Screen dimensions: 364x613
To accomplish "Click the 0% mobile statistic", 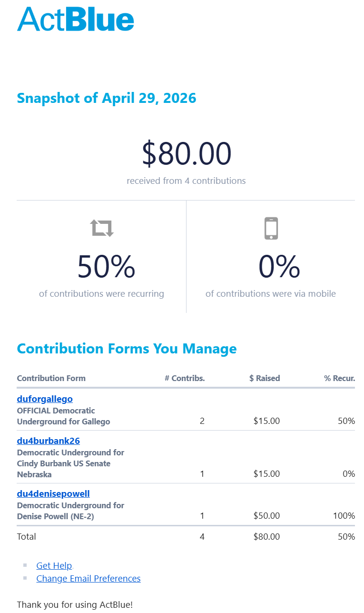I will (279, 267).
